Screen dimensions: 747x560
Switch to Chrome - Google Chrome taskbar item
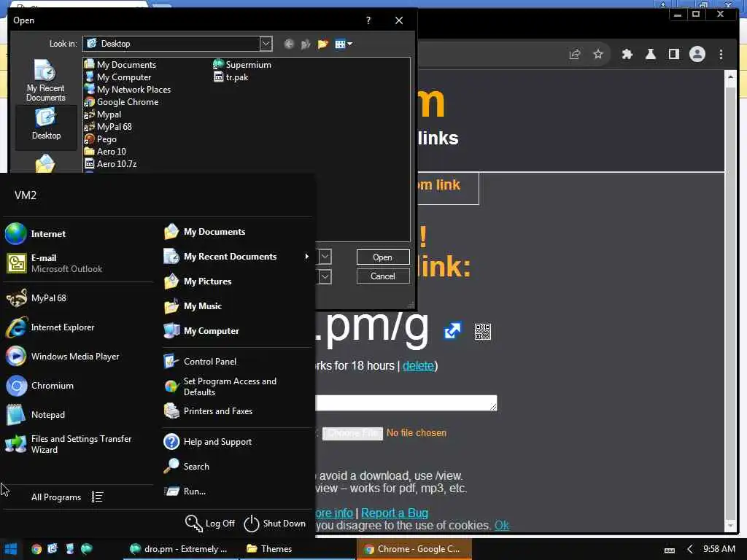coord(414,549)
